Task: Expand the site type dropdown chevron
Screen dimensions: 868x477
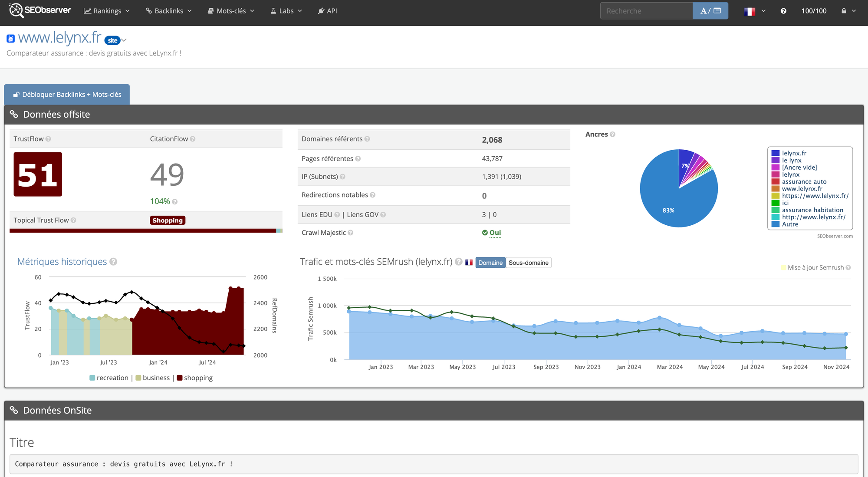Action: pos(124,40)
